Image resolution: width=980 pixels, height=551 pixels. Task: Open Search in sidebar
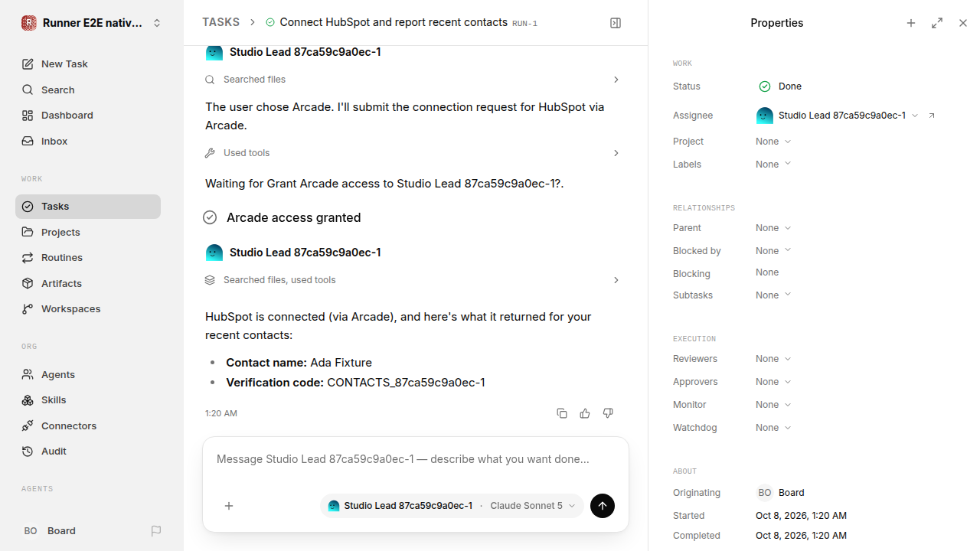pos(88,90)
